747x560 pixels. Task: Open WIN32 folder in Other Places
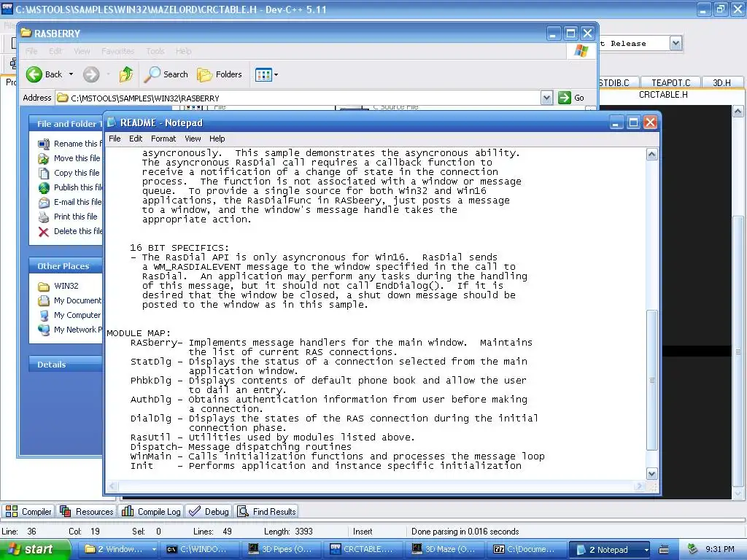(66, 286)
